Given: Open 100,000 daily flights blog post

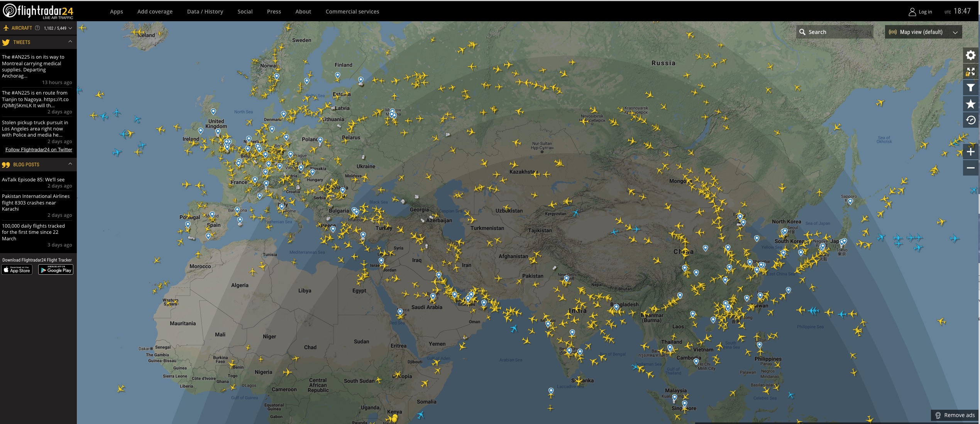Looking at the screenshot, I should [x=33, y=232].
